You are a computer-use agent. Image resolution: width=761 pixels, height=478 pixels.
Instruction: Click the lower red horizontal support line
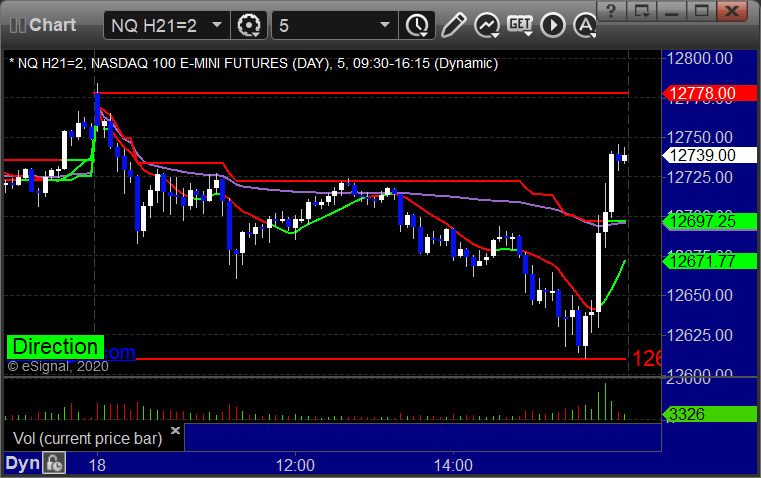(x=379, y=359)
